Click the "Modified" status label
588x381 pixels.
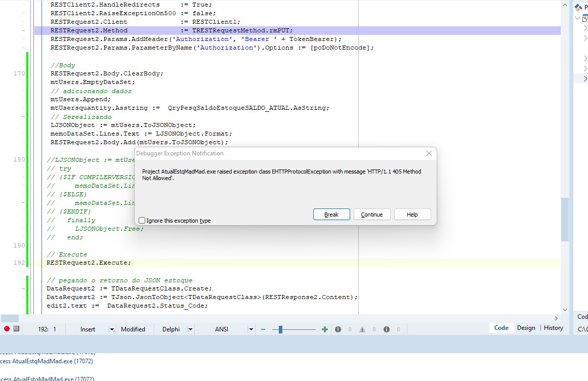click(133, 329)
